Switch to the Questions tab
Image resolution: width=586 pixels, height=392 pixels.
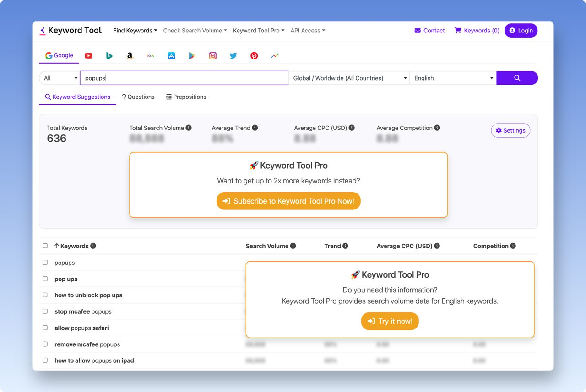(138, 97)
